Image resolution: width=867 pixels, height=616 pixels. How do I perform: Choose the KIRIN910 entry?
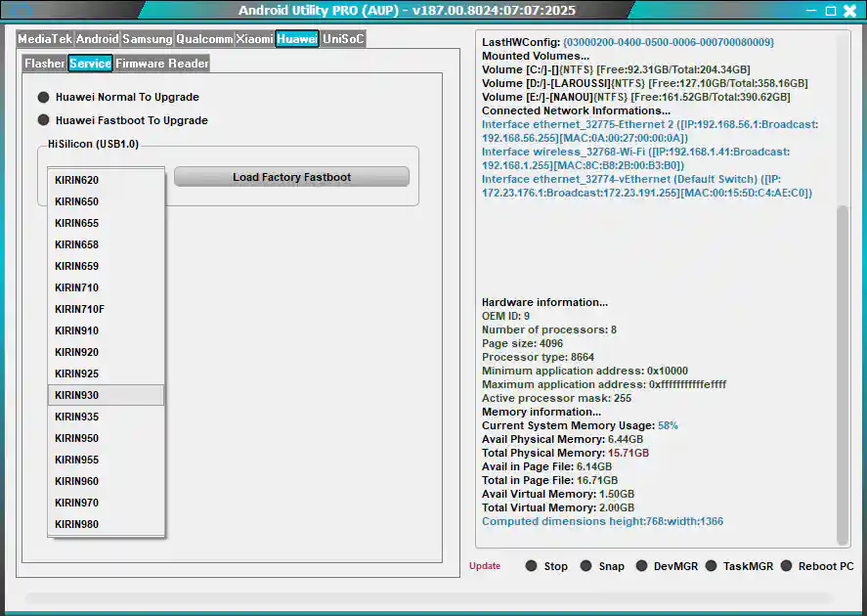pyautogui.click(x=107, y=331)
